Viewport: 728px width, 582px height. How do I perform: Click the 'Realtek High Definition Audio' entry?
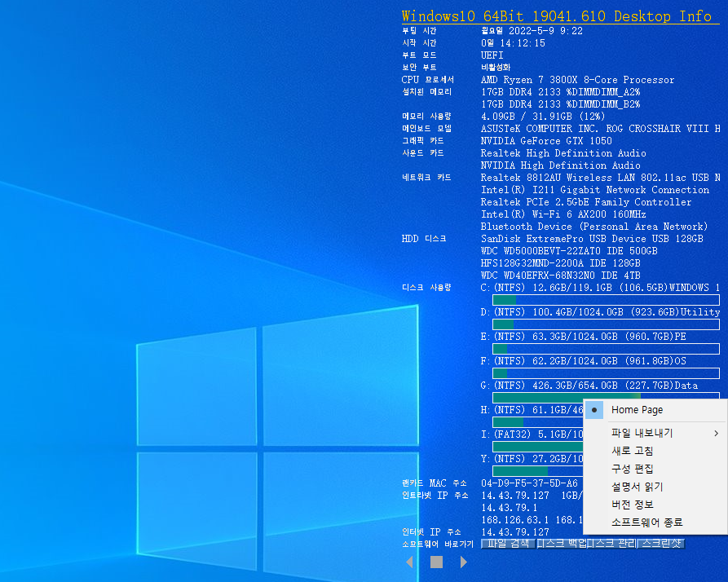point(563,153)
